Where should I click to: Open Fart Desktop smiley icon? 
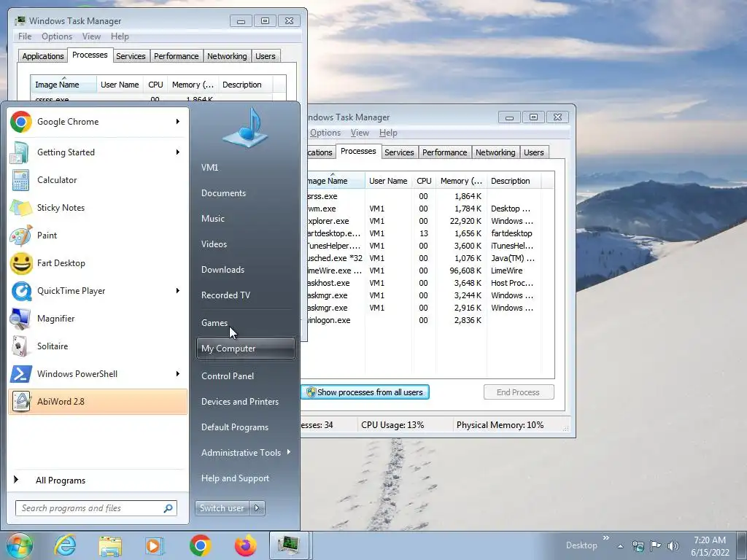tap(20, 263)
